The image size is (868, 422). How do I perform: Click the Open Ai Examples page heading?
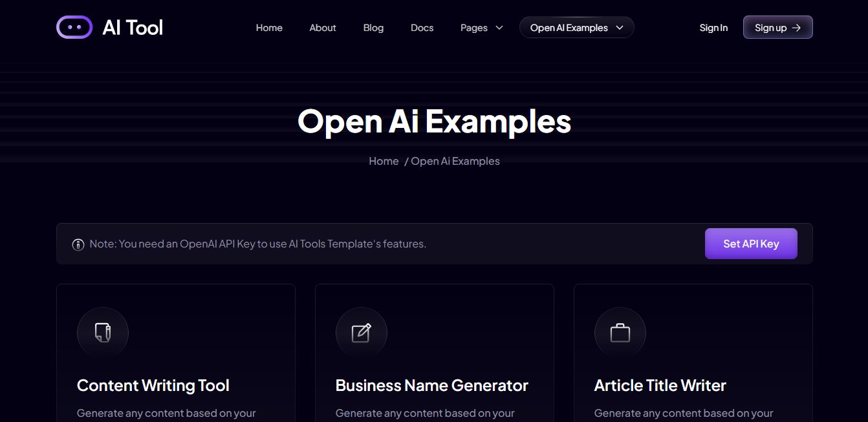(x=434, y=121)
